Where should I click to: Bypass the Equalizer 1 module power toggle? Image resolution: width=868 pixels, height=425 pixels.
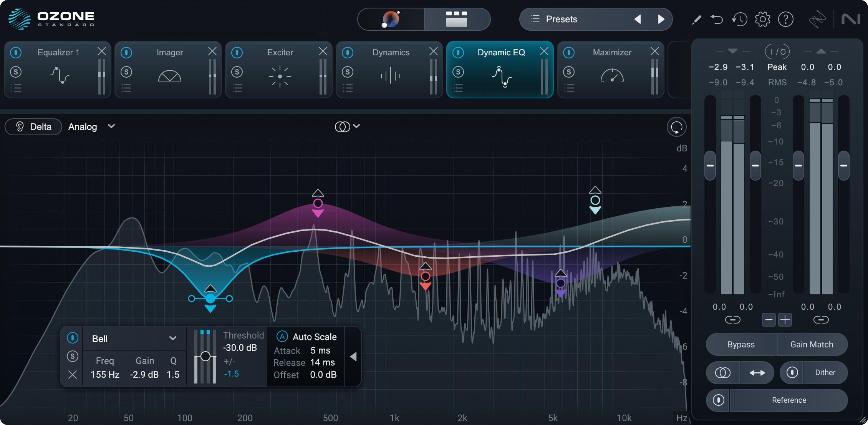click(16, 52)
